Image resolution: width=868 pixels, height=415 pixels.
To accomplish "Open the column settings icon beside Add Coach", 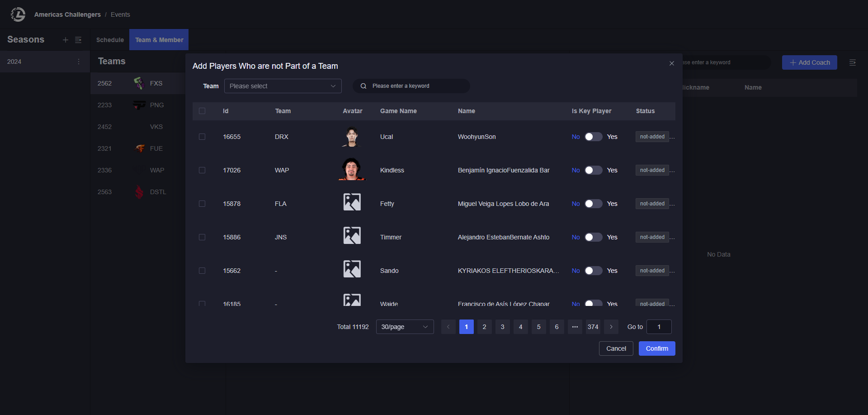I will (x=852, y=62).
